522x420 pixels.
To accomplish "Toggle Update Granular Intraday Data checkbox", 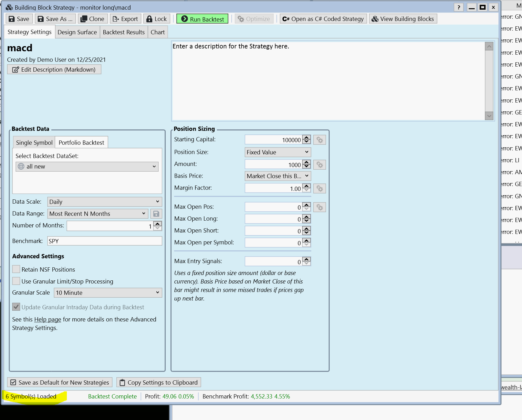I will 16,307.
